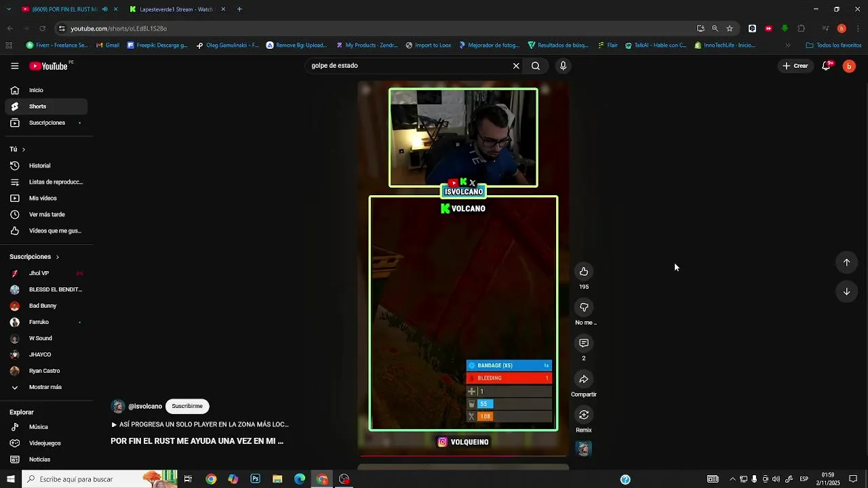Open Noticias in Explorar
868x488 pixels.
click(46, 460)
